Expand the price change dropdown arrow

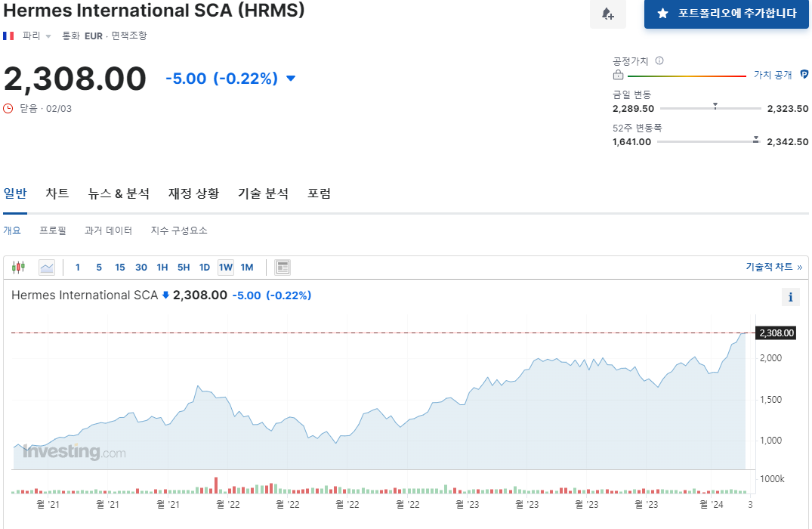pos(291,79)
